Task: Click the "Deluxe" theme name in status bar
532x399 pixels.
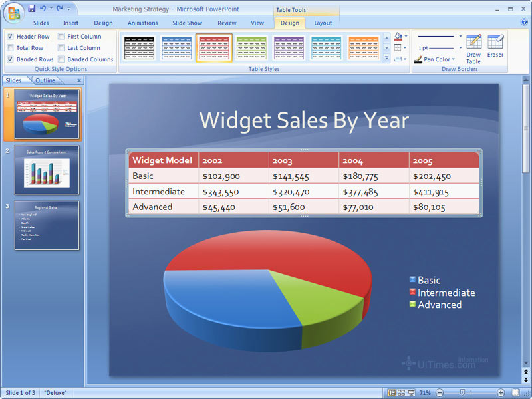Action: pos(55,392)
